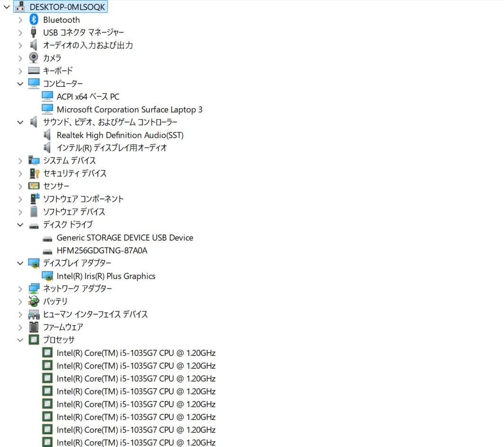Select the ソフトウェア コンポーネント label
This screenshot has width=504, height=447.
(x=83, y=199)
